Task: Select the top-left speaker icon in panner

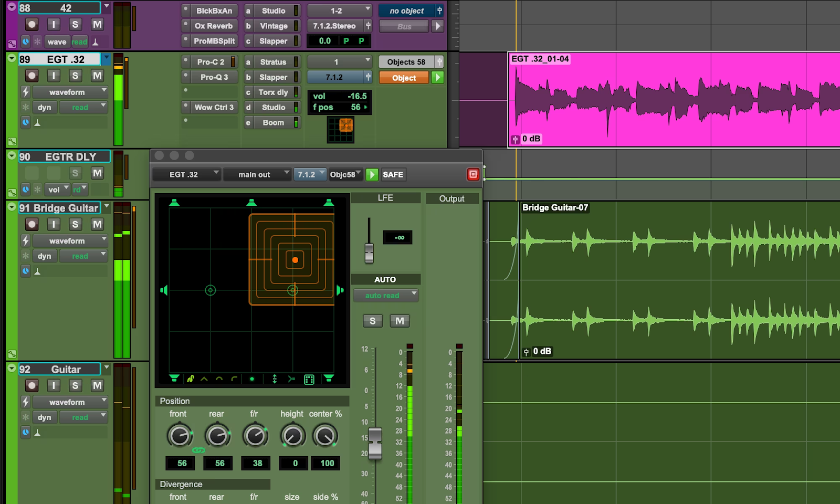Action: coord(174,202)
